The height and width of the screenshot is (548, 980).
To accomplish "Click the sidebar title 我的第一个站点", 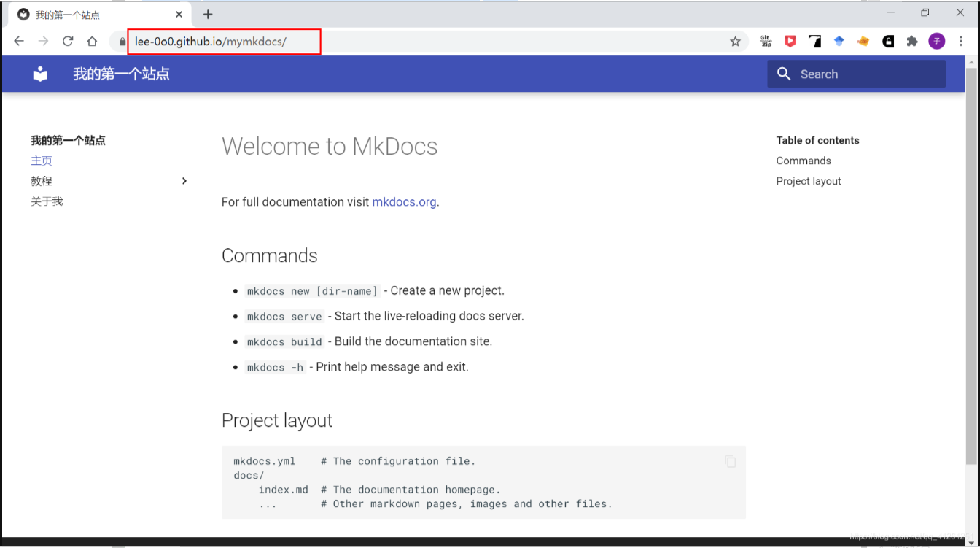I will (x=68, y=140).
